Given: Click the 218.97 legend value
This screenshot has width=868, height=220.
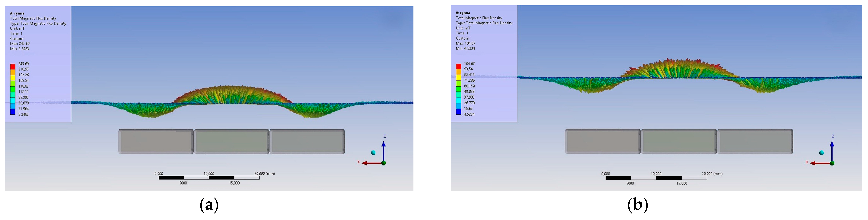Looking at the screenshot, I should [24, 69].
